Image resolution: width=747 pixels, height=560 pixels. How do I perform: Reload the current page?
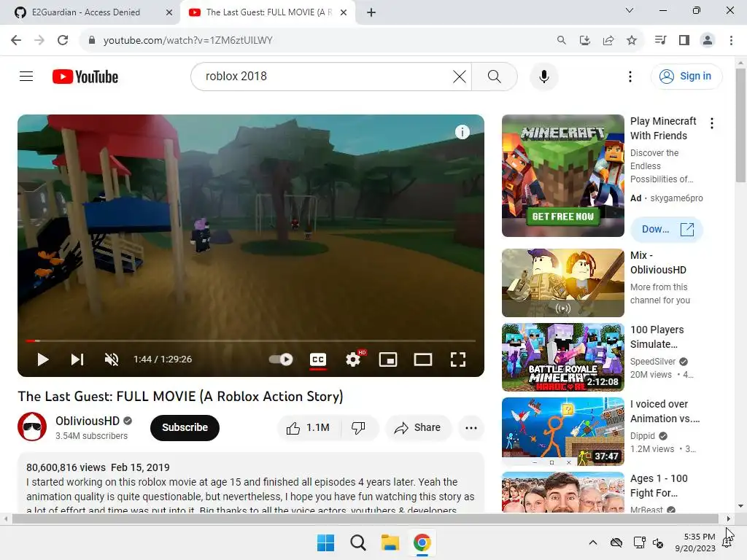point(63,40)
